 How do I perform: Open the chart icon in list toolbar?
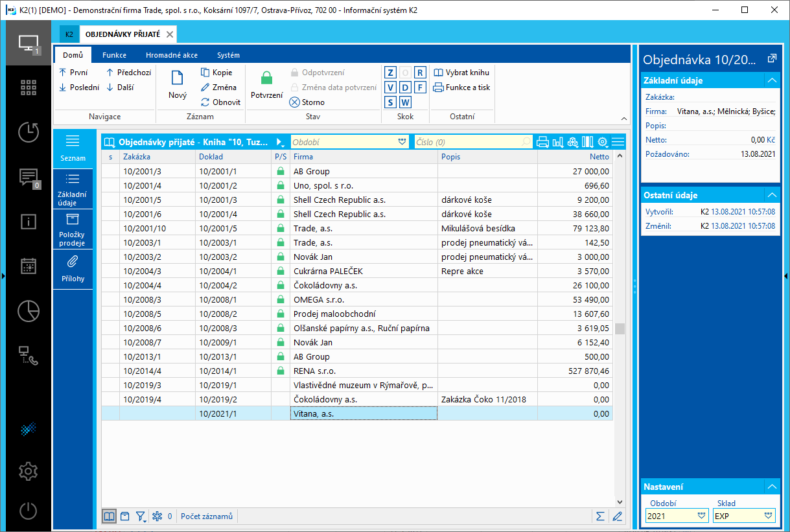[557, 142]
